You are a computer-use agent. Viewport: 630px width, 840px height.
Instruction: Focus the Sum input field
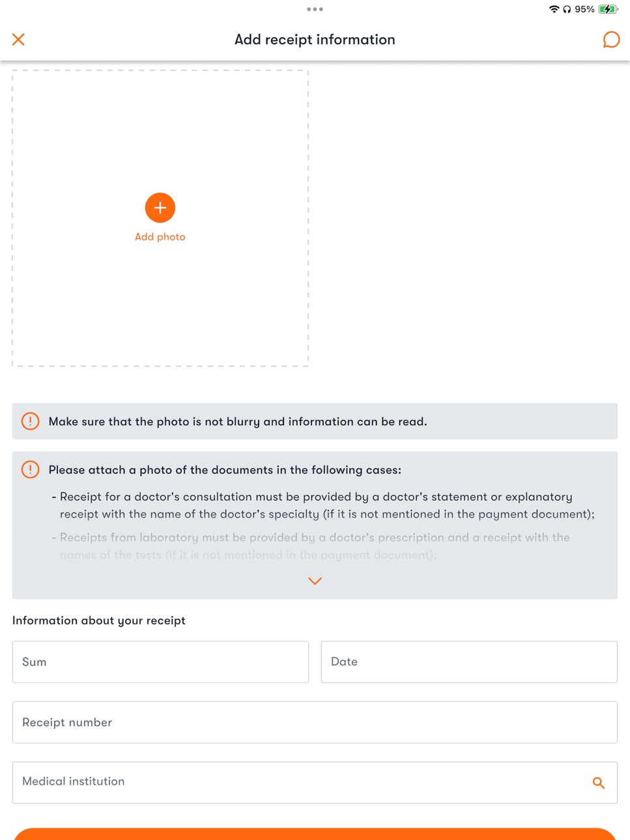(160, 662)
